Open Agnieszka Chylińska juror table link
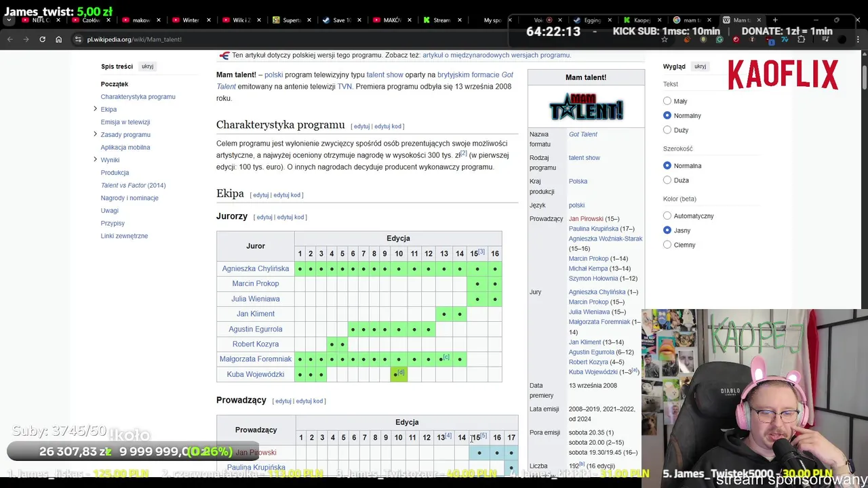 [x=256, y=268]
